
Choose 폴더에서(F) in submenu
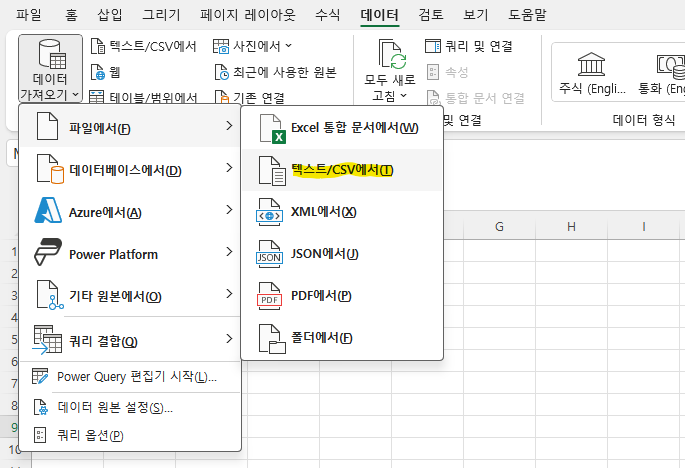(342, 338)
